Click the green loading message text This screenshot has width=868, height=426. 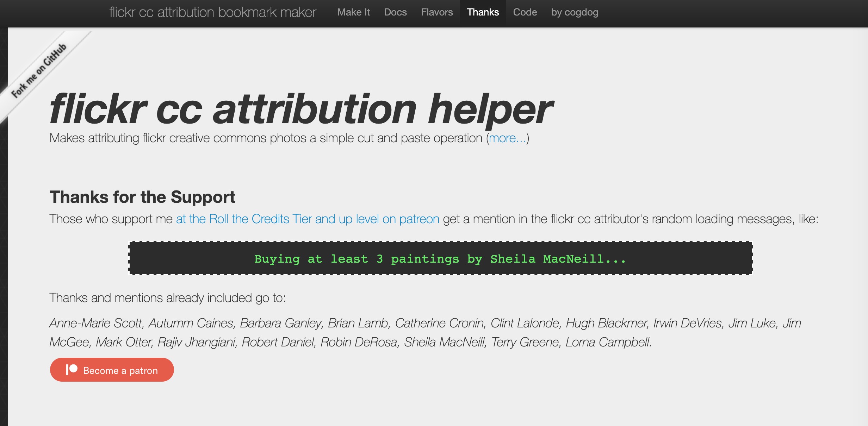[x=440, y=259]
